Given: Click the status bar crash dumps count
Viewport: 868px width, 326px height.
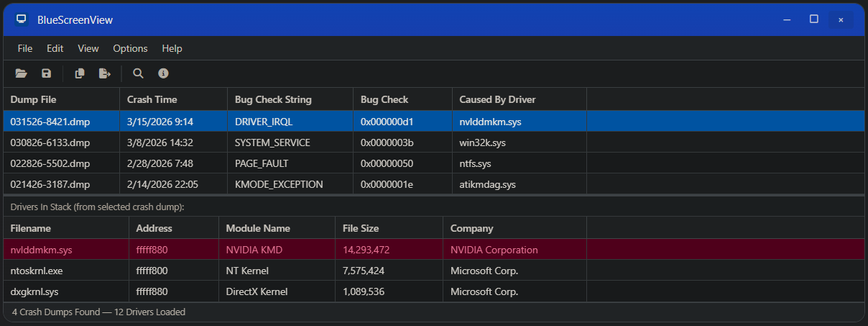Looking at the screenshot, I should click(x=99, y=312).
